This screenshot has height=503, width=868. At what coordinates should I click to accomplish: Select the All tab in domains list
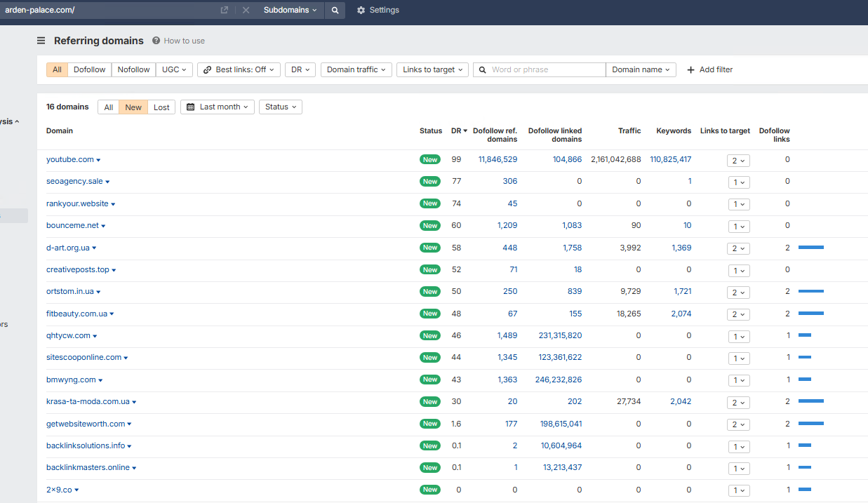point(108,107)
